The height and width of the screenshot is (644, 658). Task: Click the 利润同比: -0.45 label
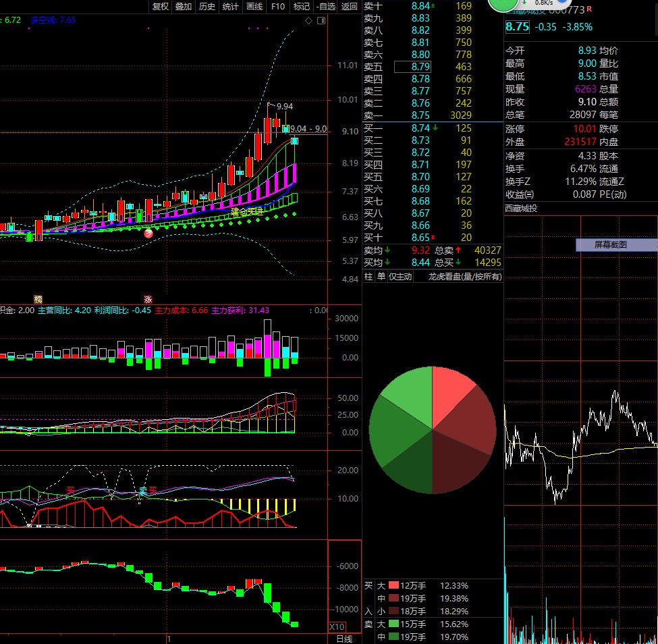(x=123, y=311)
